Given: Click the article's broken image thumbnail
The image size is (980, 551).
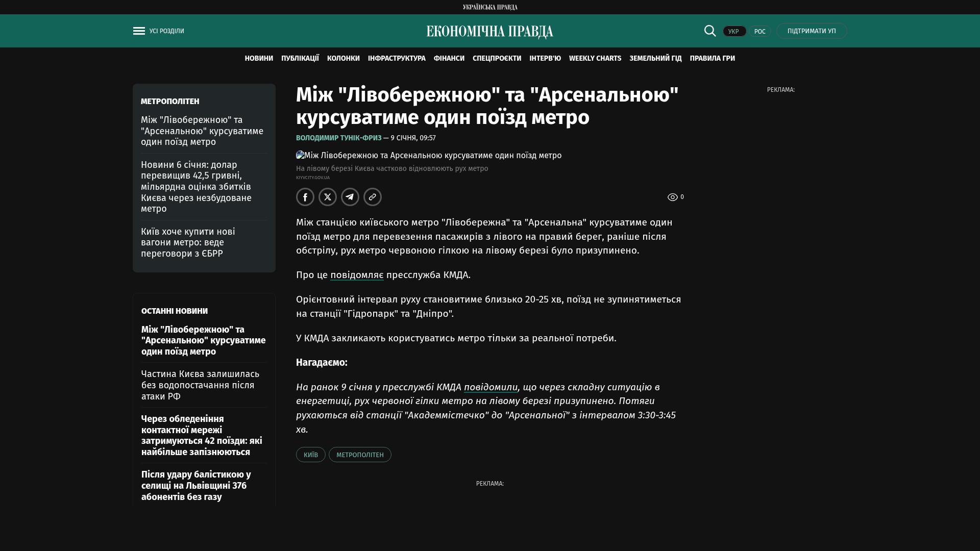Looking at the screenshot, I should 300,155.
